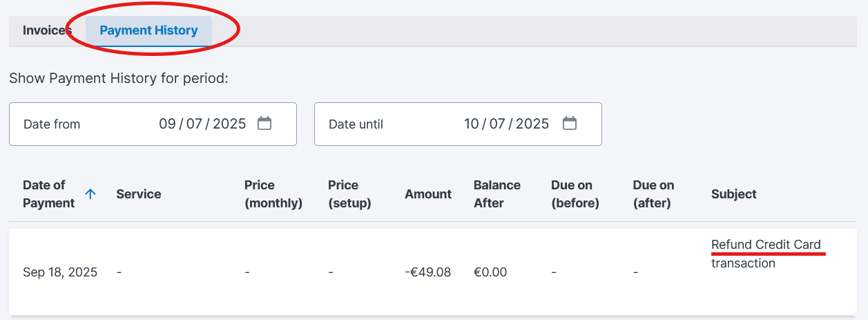Click the Date from value 09/07/2025
This screenshot has width=868, height=320.
pos(202,124)
